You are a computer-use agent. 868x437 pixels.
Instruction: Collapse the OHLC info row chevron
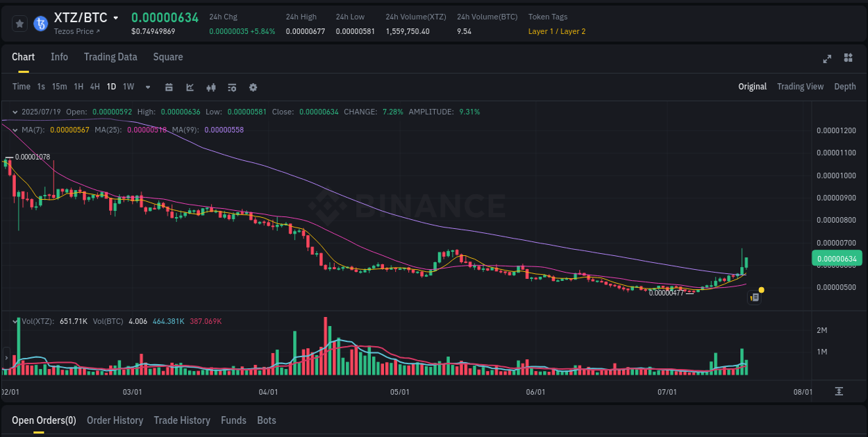15,112
